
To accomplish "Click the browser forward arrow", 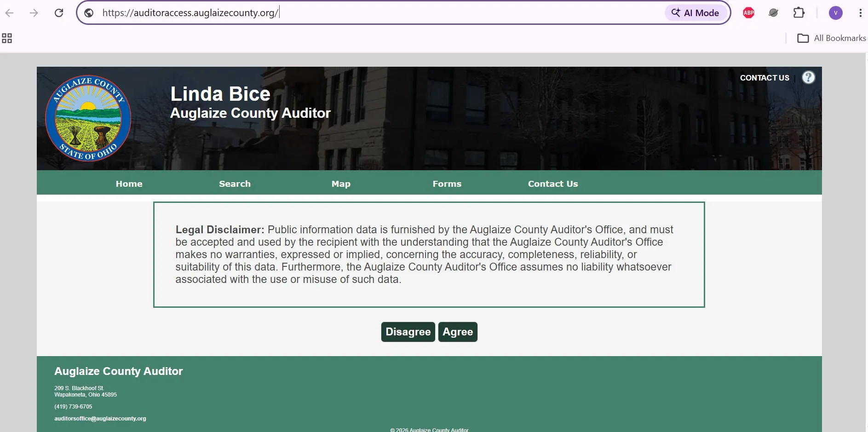I will pyautogui.click(x=34, y=13).
